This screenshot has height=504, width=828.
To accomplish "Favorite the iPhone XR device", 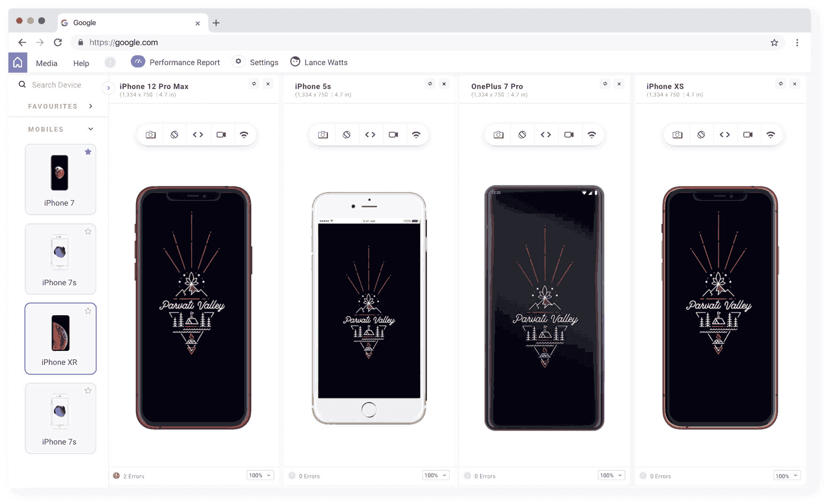I will pyautogui.click(x=88, y=311).
